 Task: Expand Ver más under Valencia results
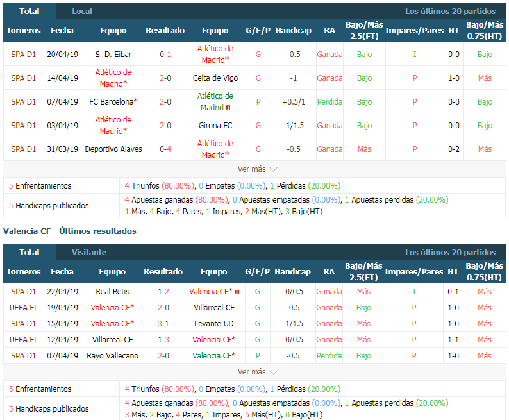(x=257, y=372)
